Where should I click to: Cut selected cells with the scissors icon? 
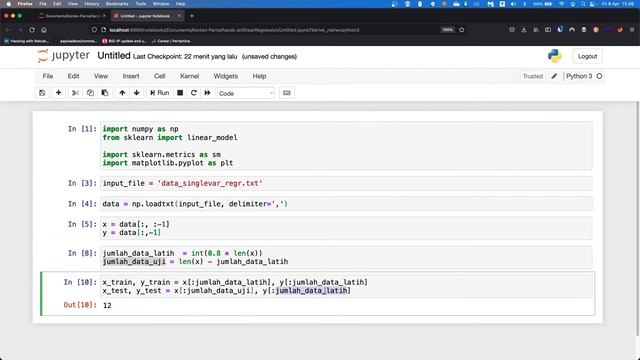point(75,93)
